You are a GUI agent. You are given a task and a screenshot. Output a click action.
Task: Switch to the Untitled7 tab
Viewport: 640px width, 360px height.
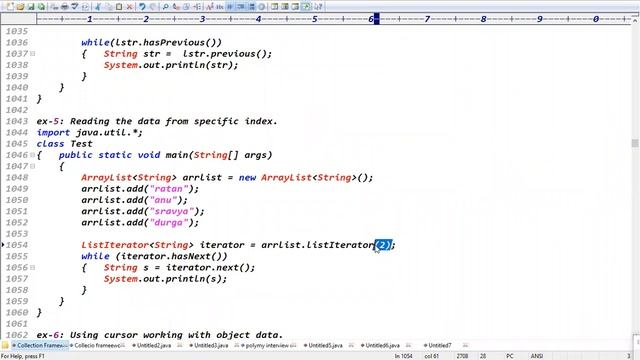click(440, 345)
